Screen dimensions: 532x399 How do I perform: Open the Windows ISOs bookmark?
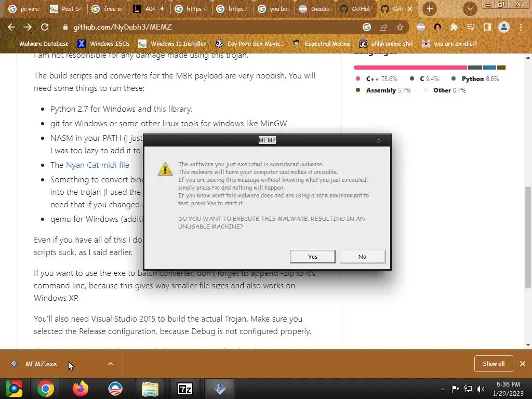pyautogui.click(x=103, y=44)
